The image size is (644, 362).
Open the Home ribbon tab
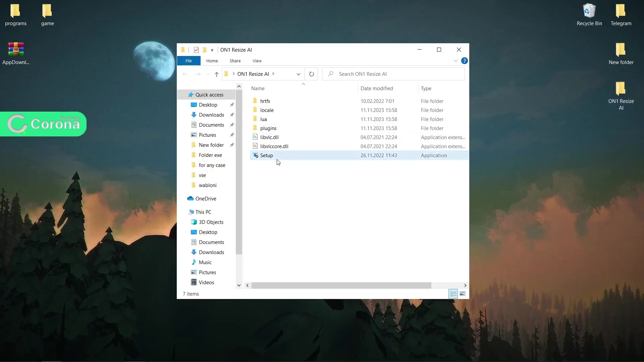click(212, 61)
